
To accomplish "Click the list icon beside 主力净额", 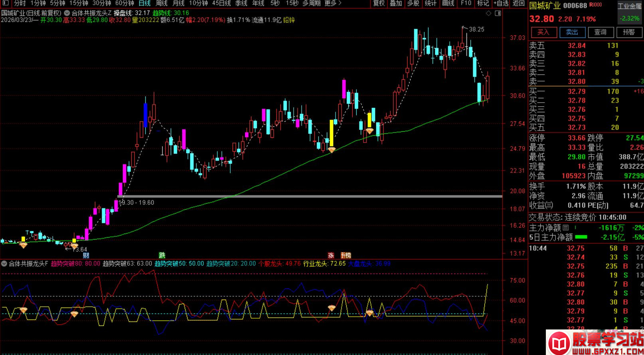I will (x=566, y=228).
